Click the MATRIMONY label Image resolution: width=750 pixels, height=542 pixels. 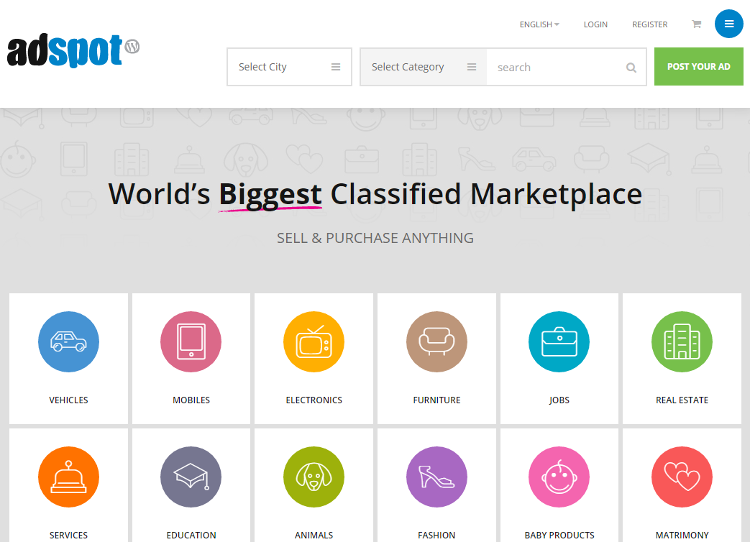682,535
